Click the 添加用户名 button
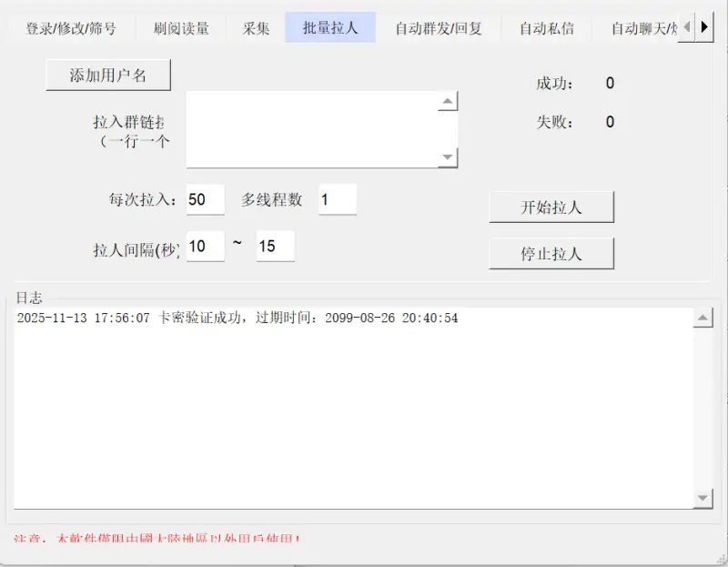 107,74
